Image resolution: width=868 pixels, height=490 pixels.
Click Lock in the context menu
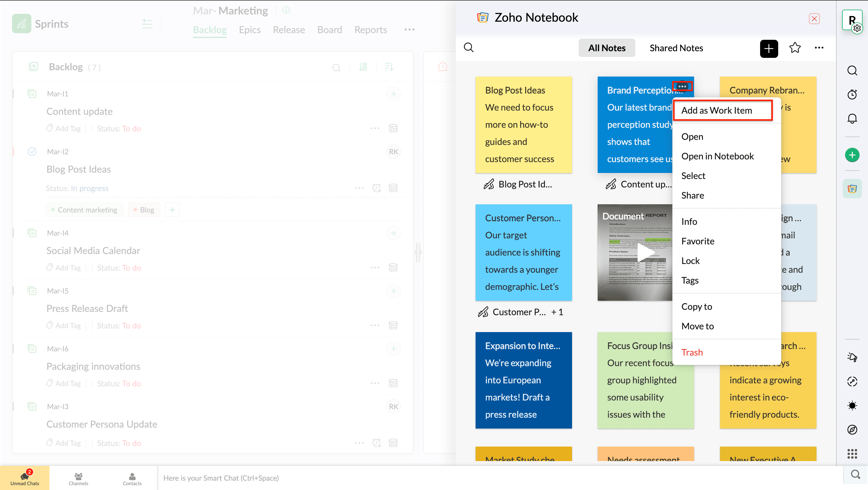coord(690,261)
